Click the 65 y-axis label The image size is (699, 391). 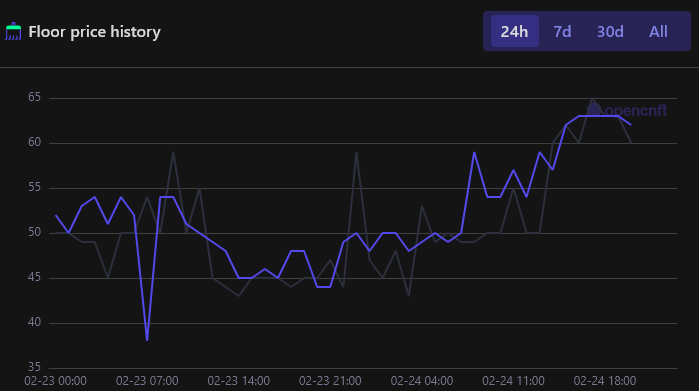tap(34, 97)
